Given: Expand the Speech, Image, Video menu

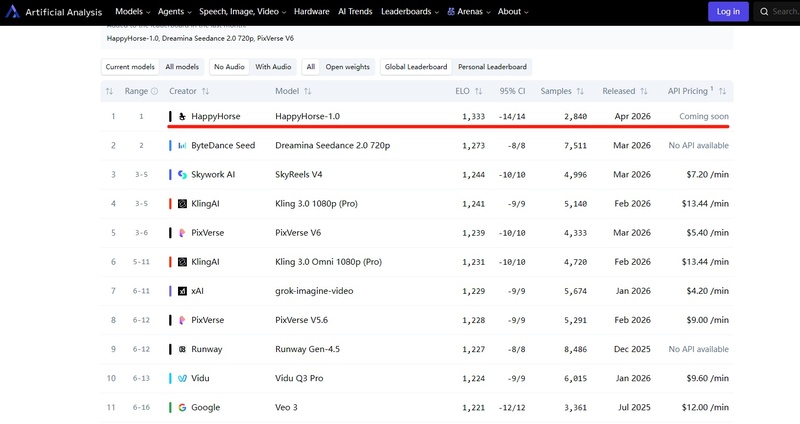Looking at the screenshot, I should (244, 12).
